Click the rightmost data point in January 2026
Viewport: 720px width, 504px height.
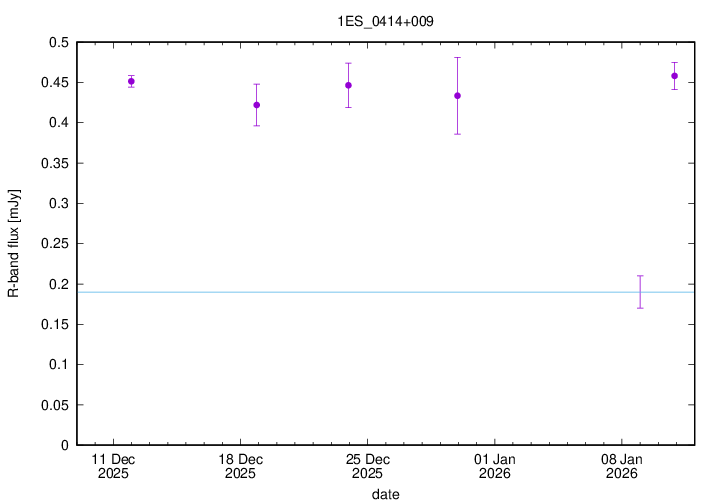[x=674, y=76]
